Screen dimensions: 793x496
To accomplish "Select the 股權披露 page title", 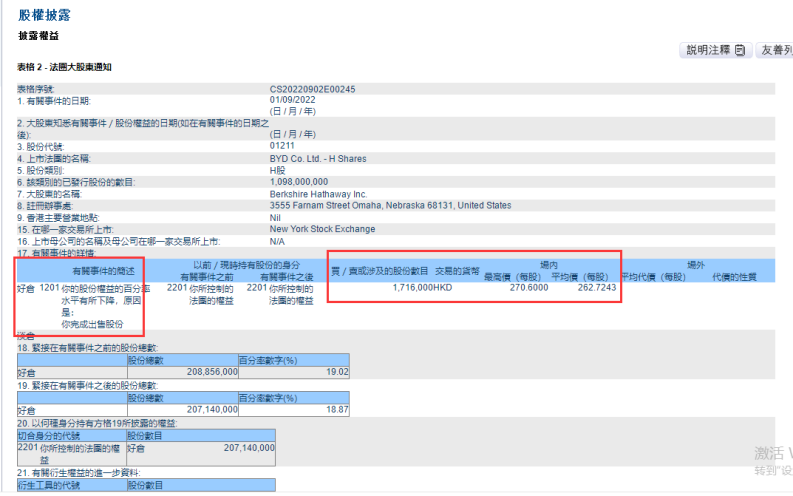I will (x=45, y=15).
